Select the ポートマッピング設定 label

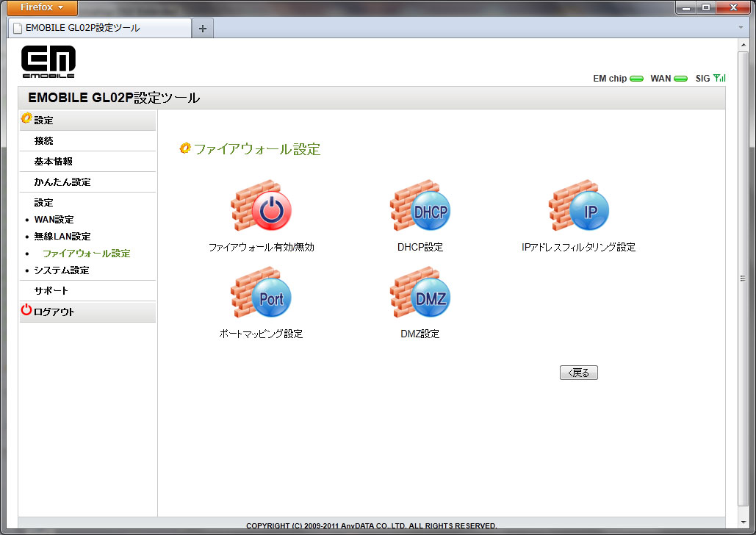pyautogui.click(x=261, y=334)
